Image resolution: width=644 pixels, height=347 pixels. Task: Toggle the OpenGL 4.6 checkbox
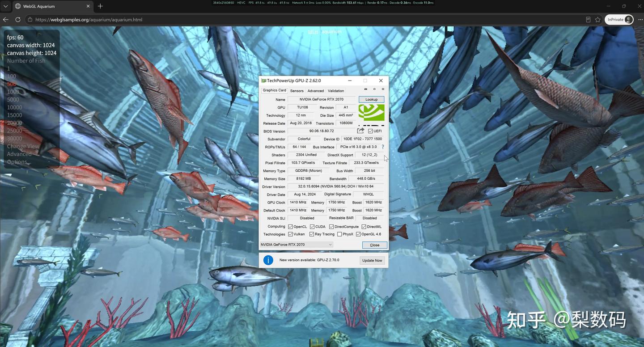[358, 234]
